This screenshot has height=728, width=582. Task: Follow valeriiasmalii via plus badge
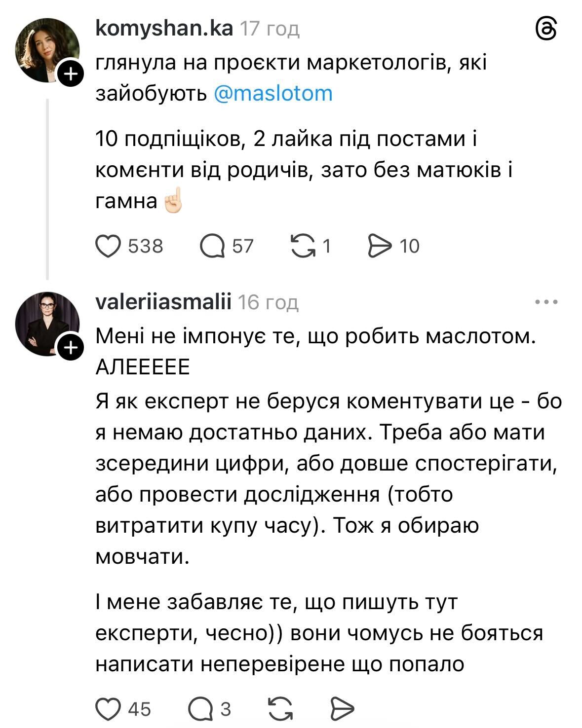pyautogui.click(x=71, y=348)
